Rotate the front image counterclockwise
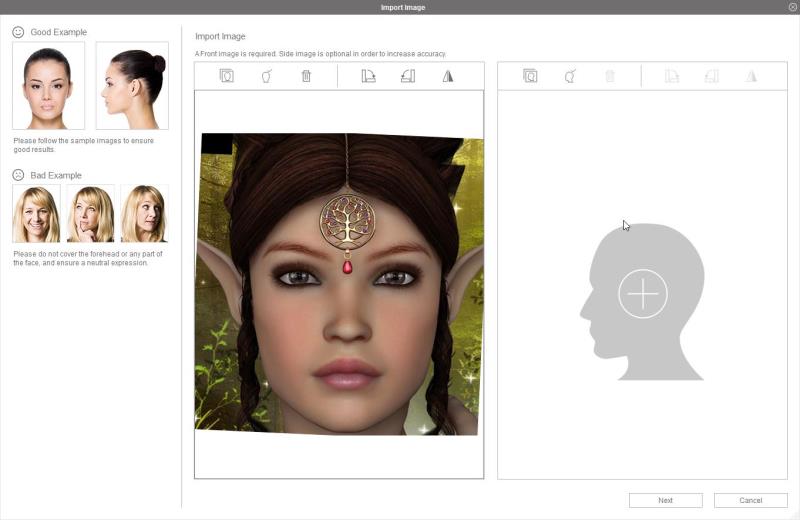Viewport: 800px width, 520px height. click(407, 76)
